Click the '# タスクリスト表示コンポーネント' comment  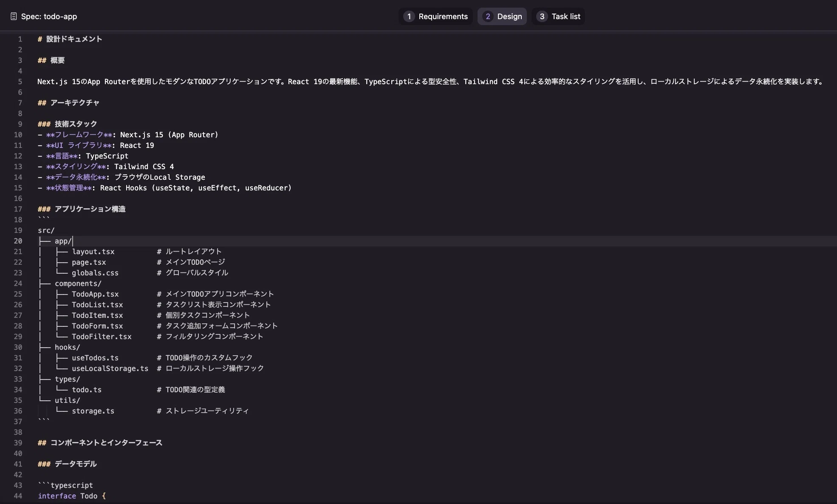214,305
